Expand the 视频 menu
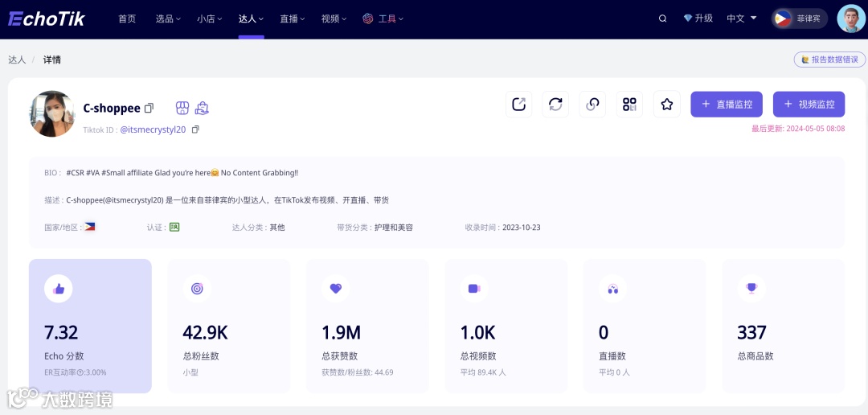Image resolution: width=868 pixels, height=415 pixels. [334, 18]
